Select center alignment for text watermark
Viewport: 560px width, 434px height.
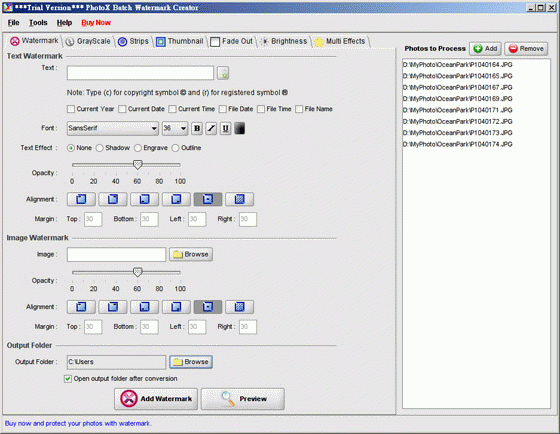[x=208, y=199]
